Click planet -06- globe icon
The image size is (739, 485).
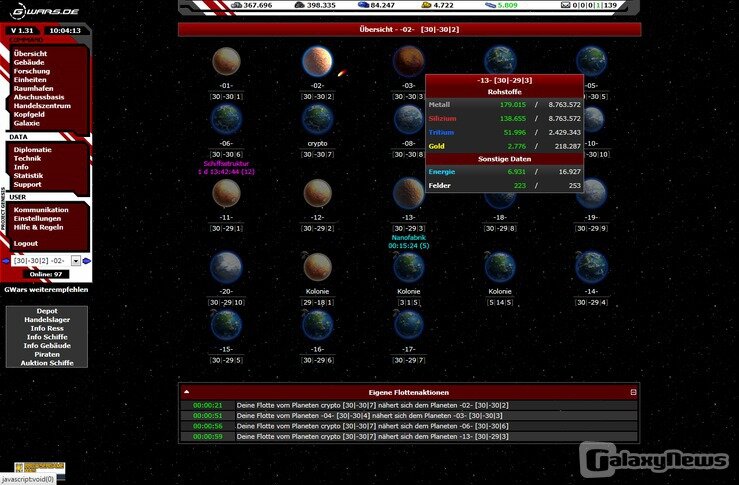[226, 119]
